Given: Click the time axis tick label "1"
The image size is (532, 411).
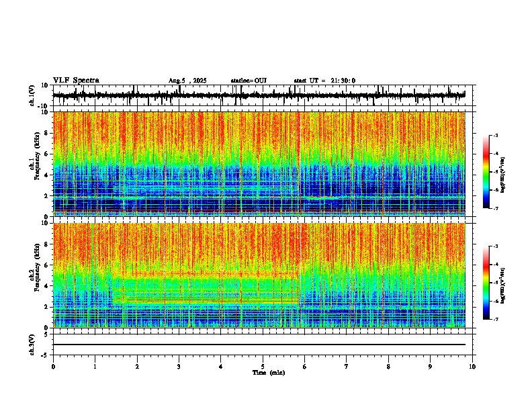Looking at the screenshot, I should tap(95, 367).
